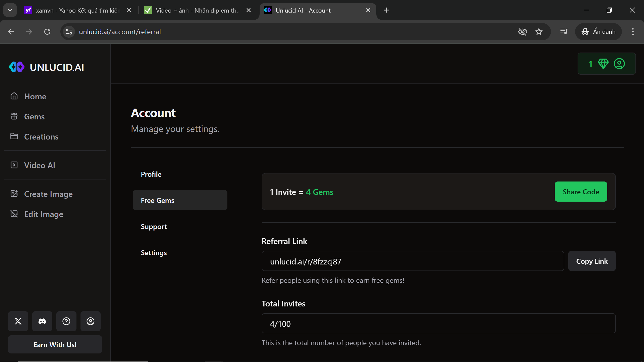644x362 pixels.
Task: Expand the tab search dropdown arrow
Action: coord(10,10)
